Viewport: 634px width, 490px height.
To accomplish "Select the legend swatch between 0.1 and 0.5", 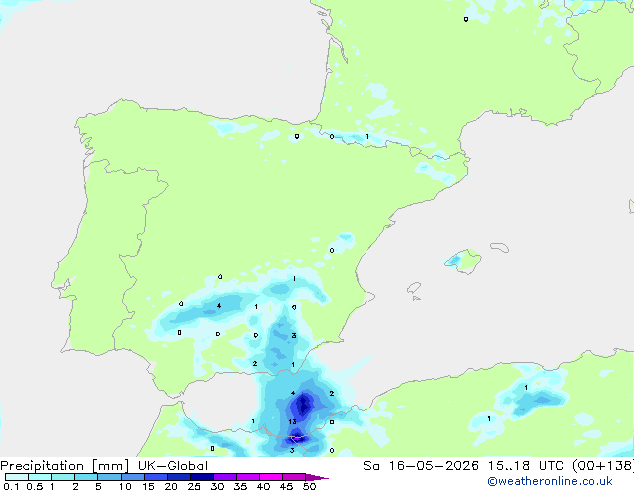I will coord(17,477).
